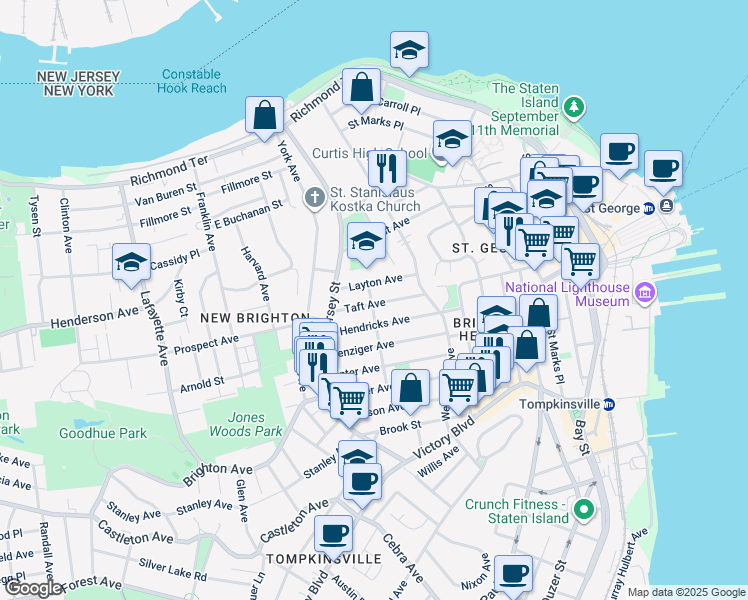748x600 pixels.
Task: Open the shopping bag marker on York Ave
Action: [x=265, y=115]
